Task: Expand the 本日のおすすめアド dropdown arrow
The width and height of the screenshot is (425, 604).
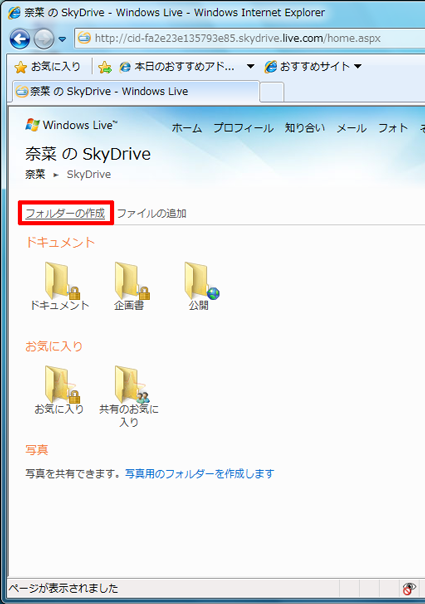Action: coord(250,66)
